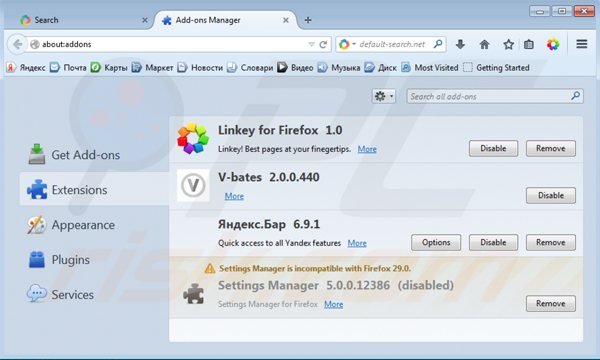Open More link for V-bates
The image size is (600, 360).
234,196
